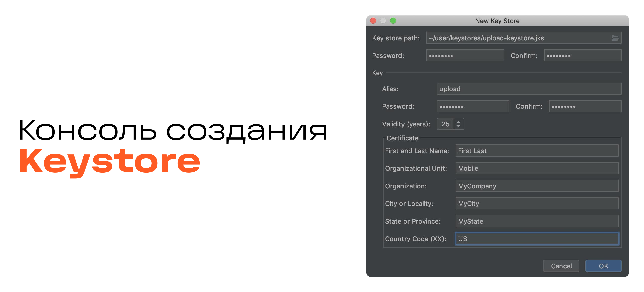Viewport: 644px width, 292px height.
Task: Click the key Password field under Alias
Action: (x=473, y=106)
